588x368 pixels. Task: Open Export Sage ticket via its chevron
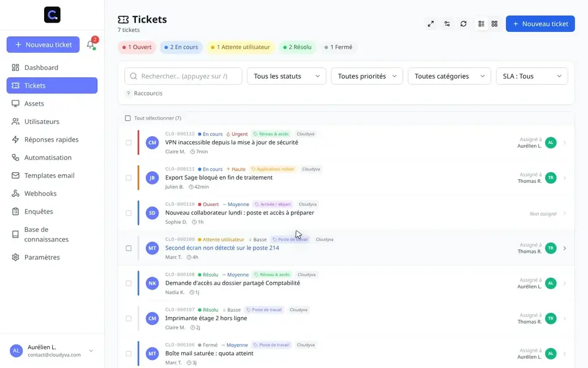tap(565, 178)
